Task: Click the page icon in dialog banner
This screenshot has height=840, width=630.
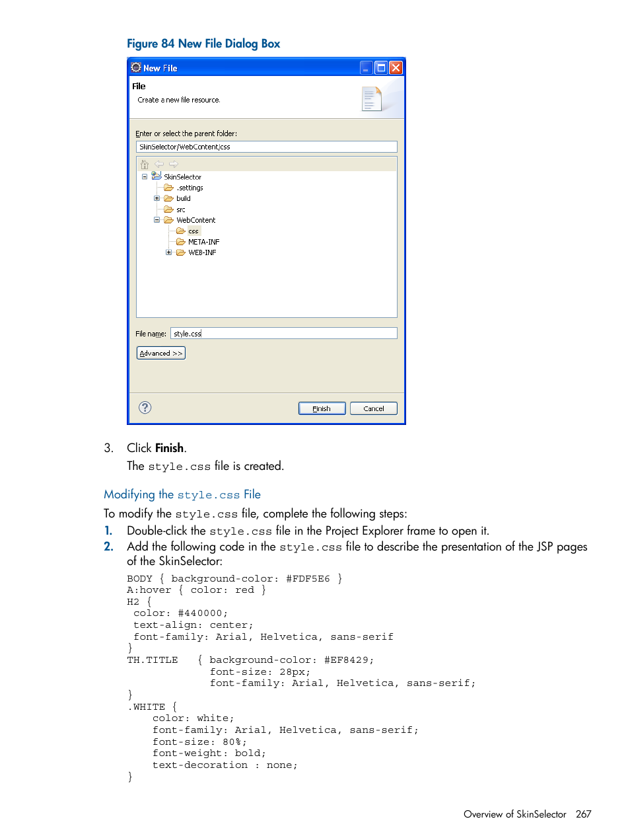Action: [x=372, y=99]
